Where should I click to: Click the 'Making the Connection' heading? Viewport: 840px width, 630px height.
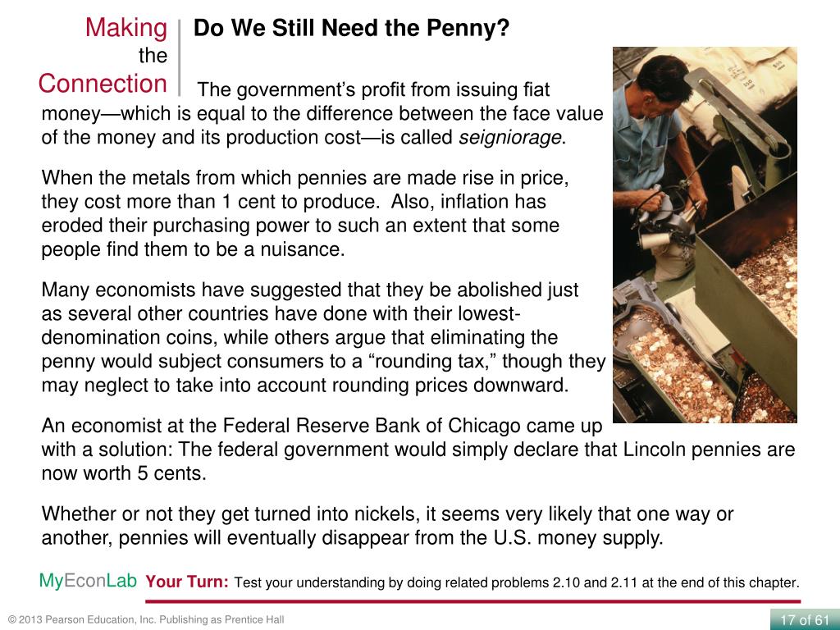[103, 56]
